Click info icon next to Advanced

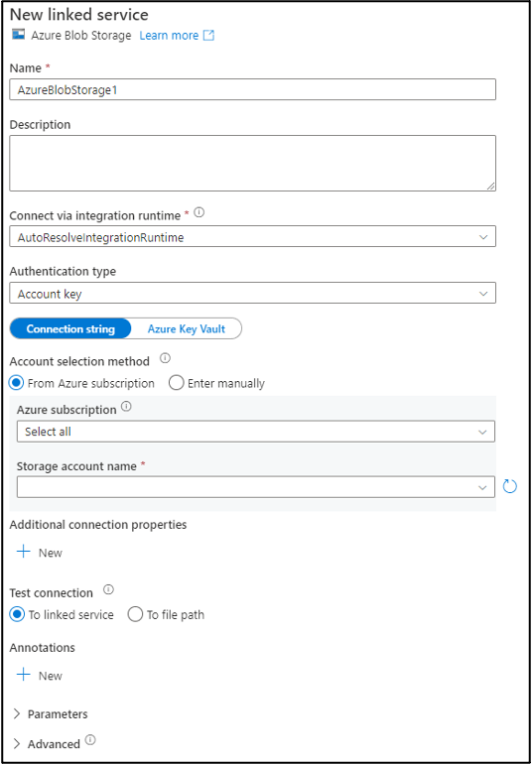(90, 740)
